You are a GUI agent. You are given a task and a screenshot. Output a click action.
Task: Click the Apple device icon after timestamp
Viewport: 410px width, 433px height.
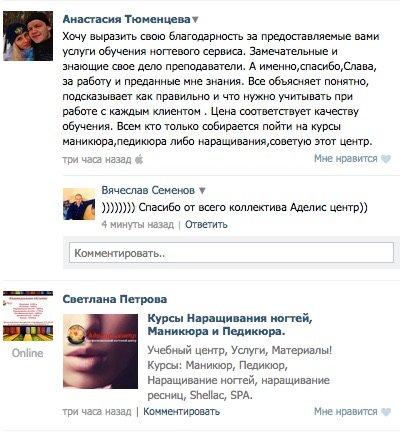[x=139, y=160]
